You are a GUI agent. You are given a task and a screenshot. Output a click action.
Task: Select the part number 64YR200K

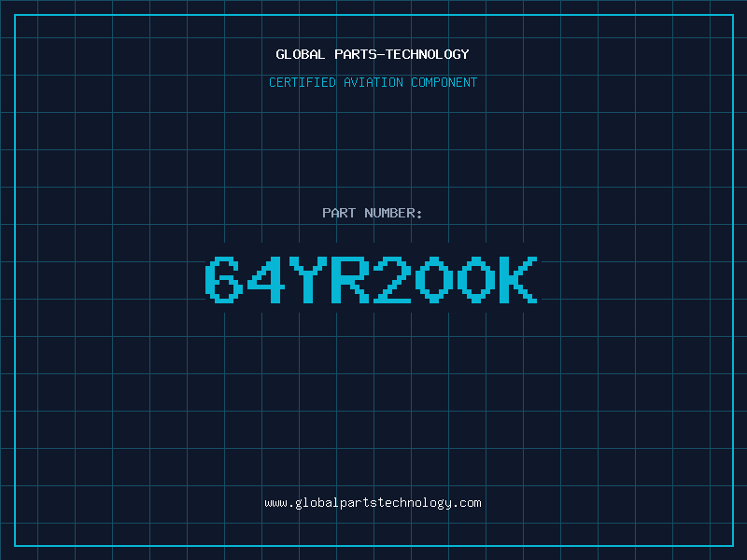click(x=372, y=279)
